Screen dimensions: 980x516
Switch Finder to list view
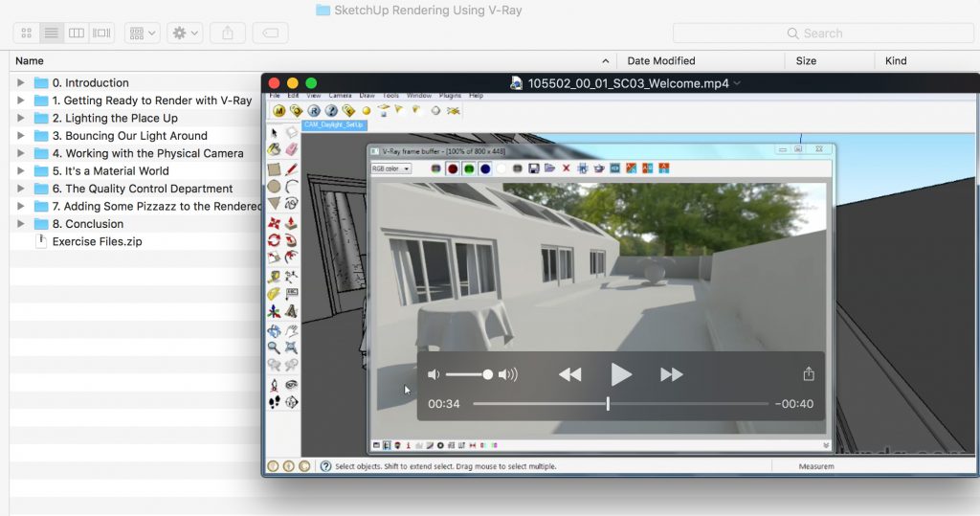point(52,34)
